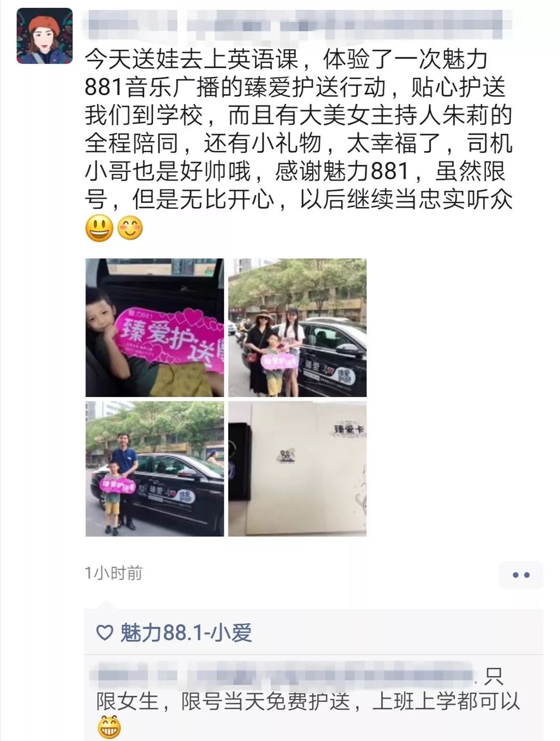
Task: Reply to comment reading 限号当天免费护送
Action: point(309,702)
